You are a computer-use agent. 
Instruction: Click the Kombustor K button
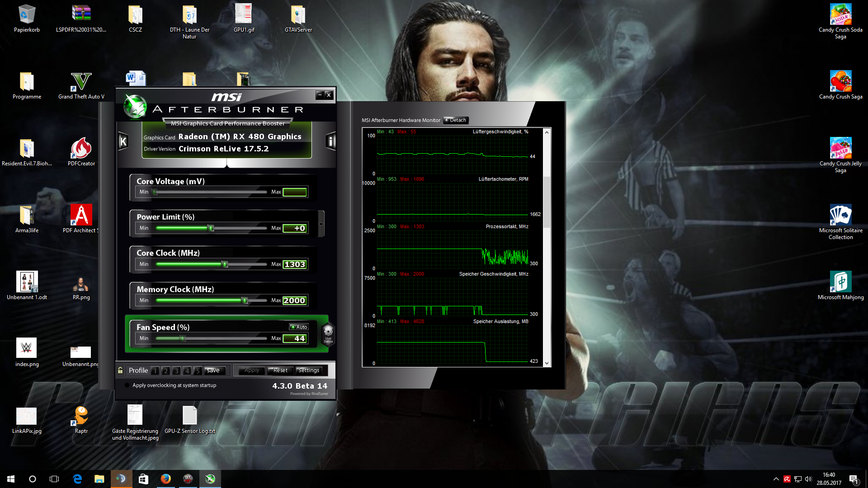pyautogui.click(x=123, y=142)
